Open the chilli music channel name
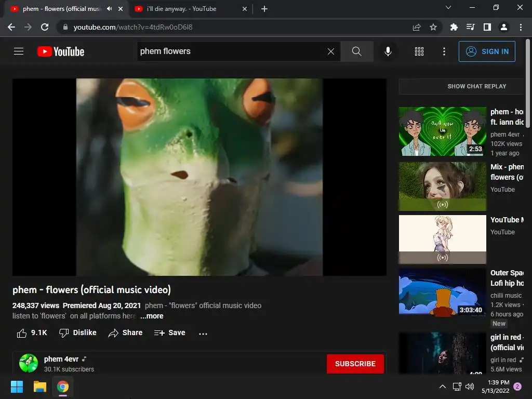This screenshot has width=532, height=399. [506, 296]
